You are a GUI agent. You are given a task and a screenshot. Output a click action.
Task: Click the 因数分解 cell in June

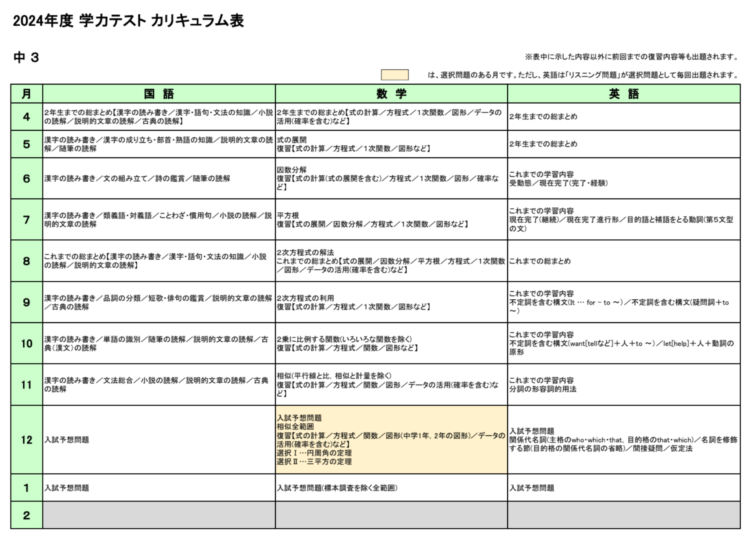point(391,178)
